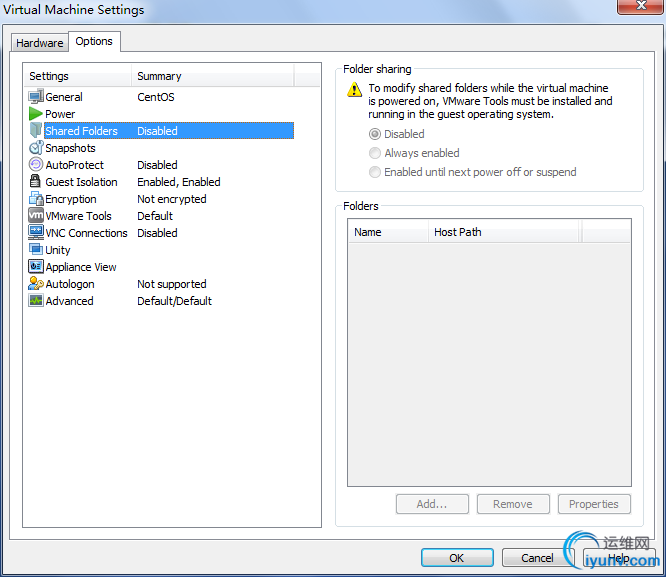Click the Encryption icon
The width and height of the screenshot is (666, 577).
click(36, 198)
